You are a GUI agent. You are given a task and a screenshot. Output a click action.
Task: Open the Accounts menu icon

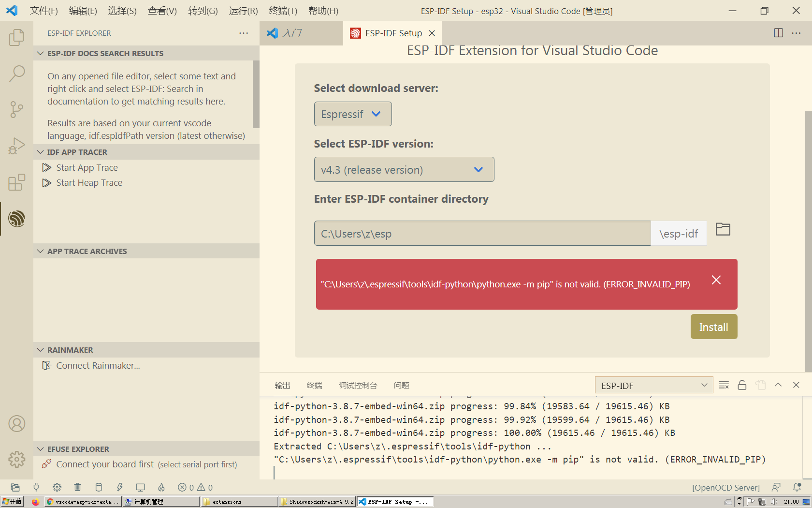(x=16, y=424)
